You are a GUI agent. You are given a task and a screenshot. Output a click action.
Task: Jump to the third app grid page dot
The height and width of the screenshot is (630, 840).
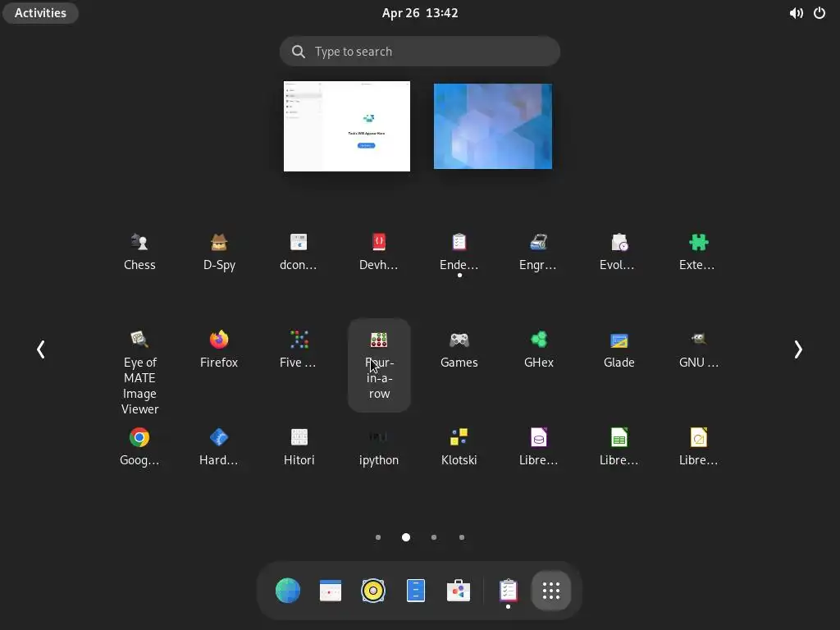coord(434,537)
